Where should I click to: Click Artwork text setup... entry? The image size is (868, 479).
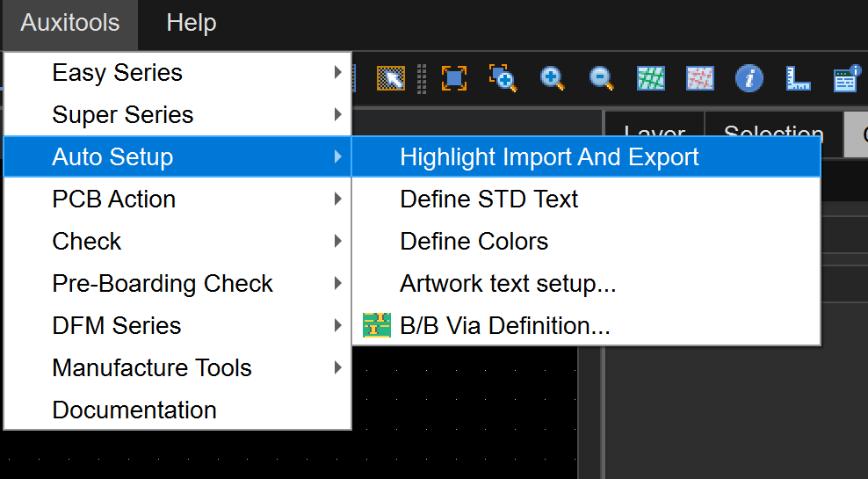click(508, 284)
